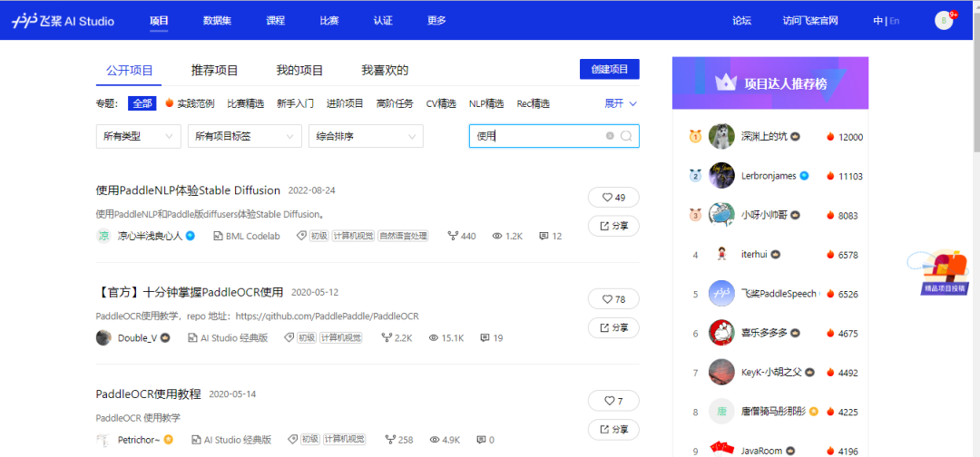Click the BML Codelab environment icon
980x457 pixels.
click(218, 236)
